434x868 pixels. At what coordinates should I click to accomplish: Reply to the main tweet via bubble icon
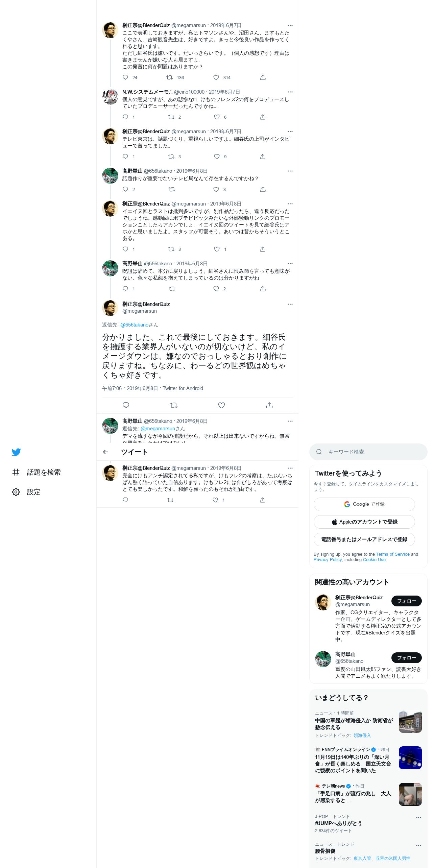click(126, 405)
